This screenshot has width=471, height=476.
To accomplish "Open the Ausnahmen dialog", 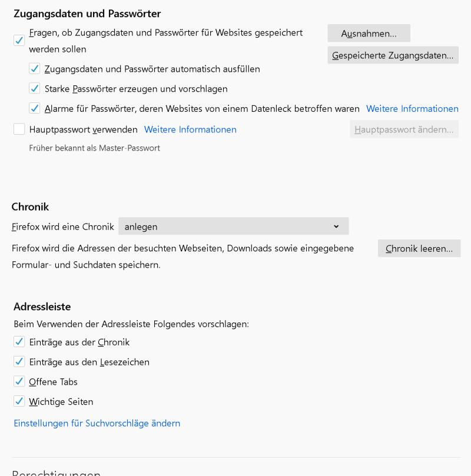I will tap(369, 34).
